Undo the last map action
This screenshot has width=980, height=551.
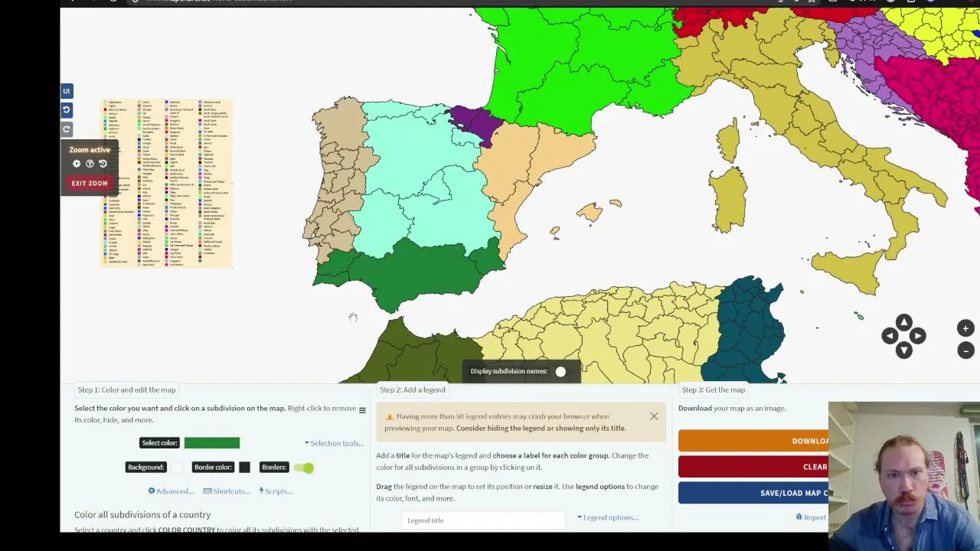(67, 110)
